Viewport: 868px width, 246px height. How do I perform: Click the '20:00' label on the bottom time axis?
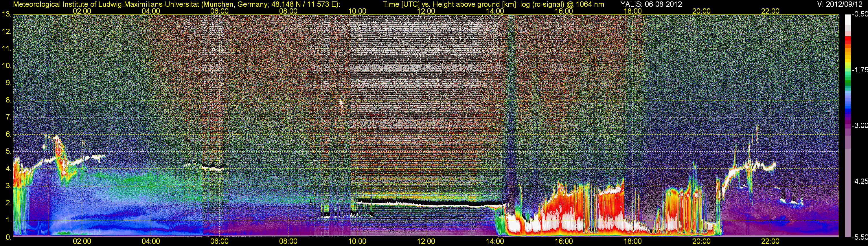(x=702, y=241)
